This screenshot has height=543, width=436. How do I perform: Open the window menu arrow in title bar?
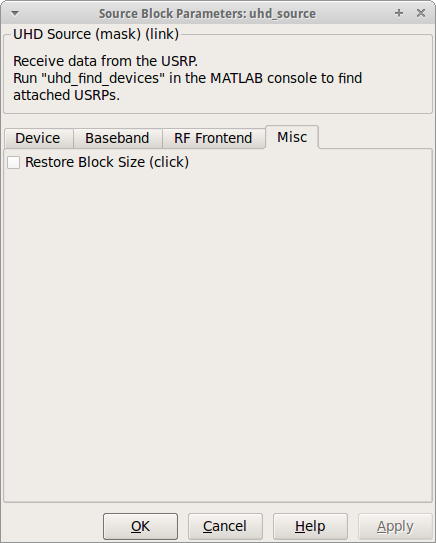point(15,14)
